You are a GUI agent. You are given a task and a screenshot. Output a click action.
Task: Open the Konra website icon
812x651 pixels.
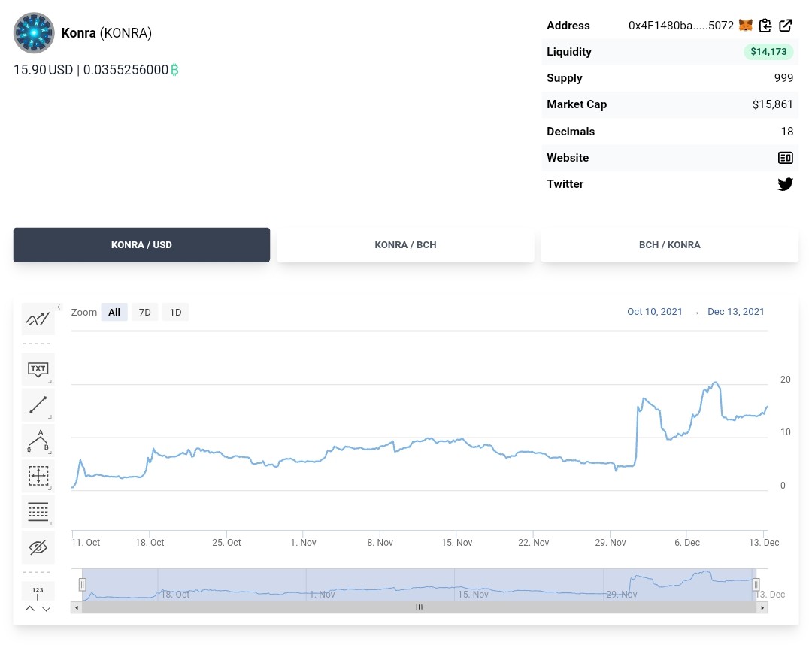(x=785, y=158)
